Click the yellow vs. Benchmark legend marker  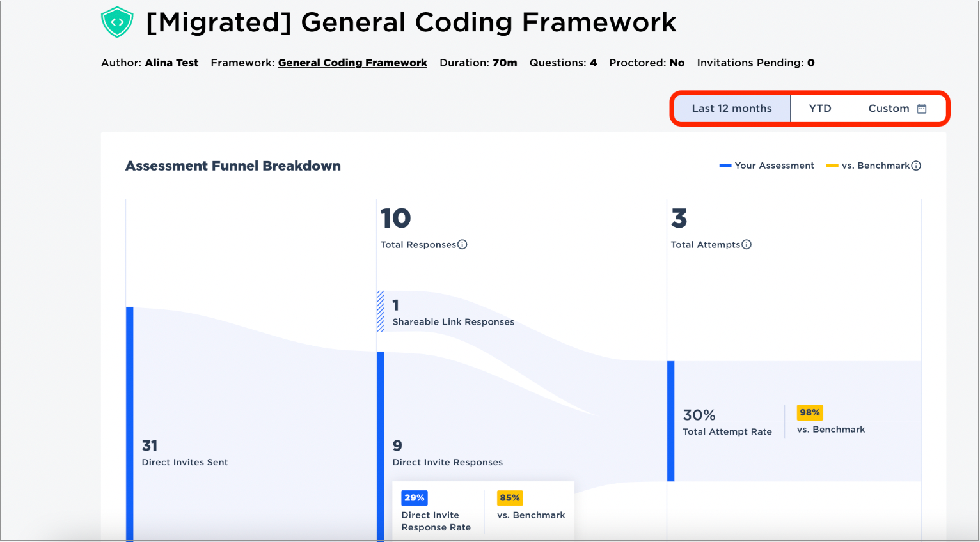(832, 166)
